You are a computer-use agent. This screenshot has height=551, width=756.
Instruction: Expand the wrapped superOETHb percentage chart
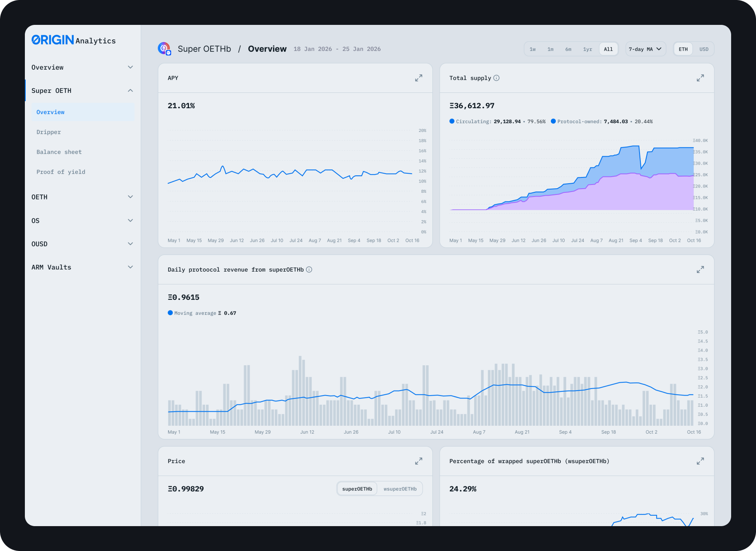[700, 461]
